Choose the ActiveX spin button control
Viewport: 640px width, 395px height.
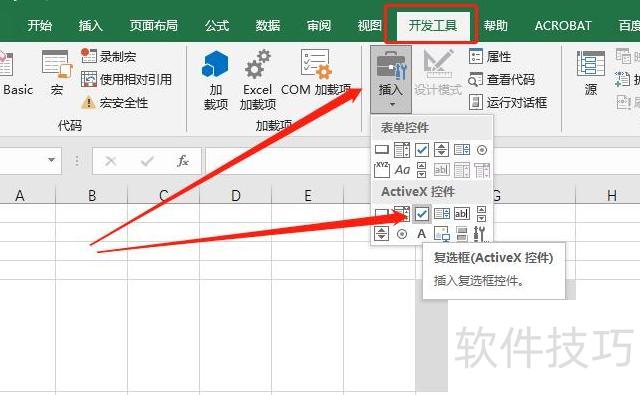381,234
